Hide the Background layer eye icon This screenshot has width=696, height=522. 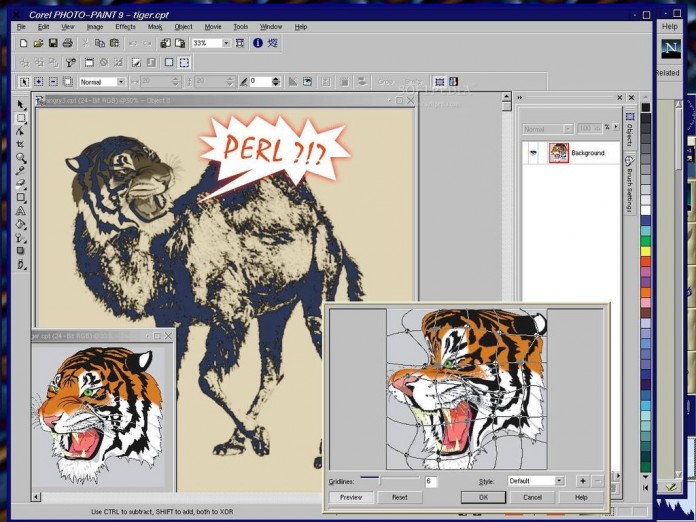point(533,153)
